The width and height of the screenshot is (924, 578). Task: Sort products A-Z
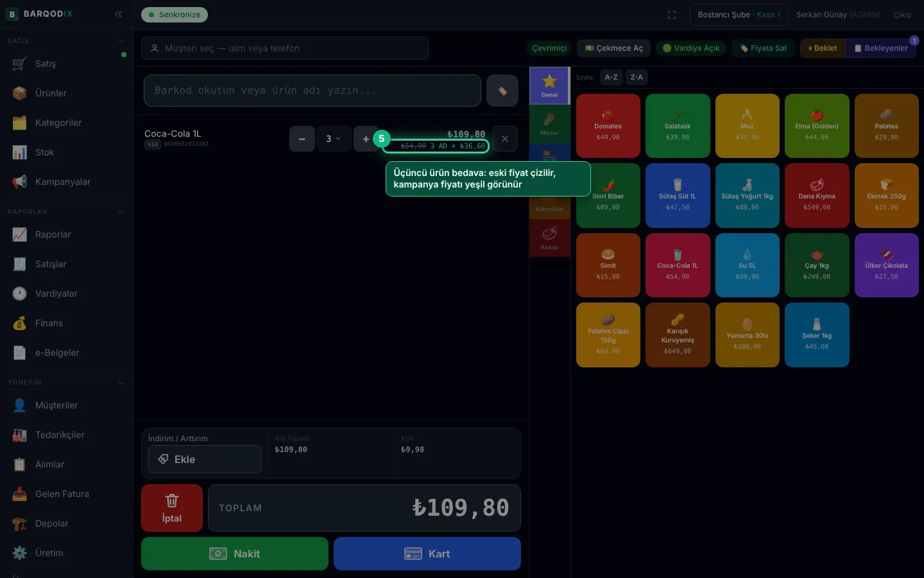pyautogui.click(x=612, y=77)
